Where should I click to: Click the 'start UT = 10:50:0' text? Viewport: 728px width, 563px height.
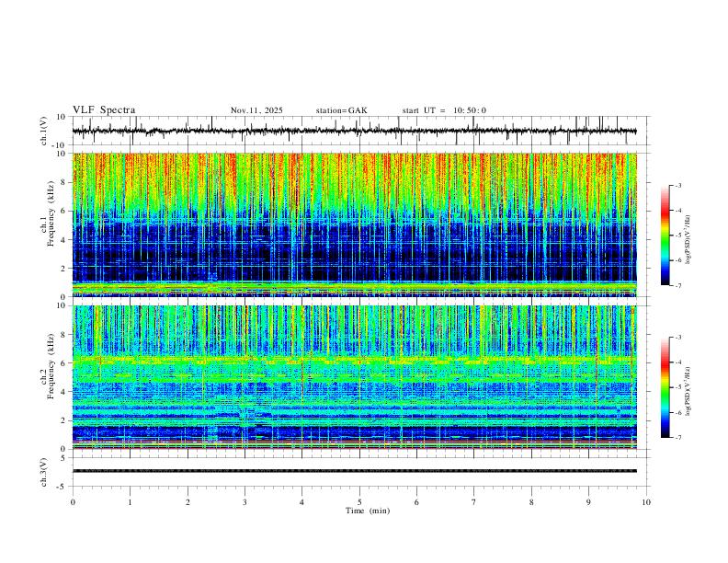tap(444, 110)
